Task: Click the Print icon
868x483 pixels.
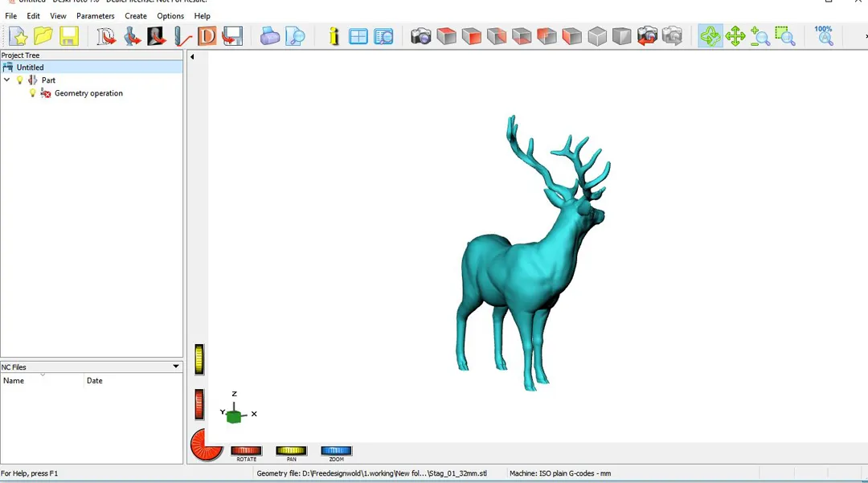Action: (x=269, y=36)
